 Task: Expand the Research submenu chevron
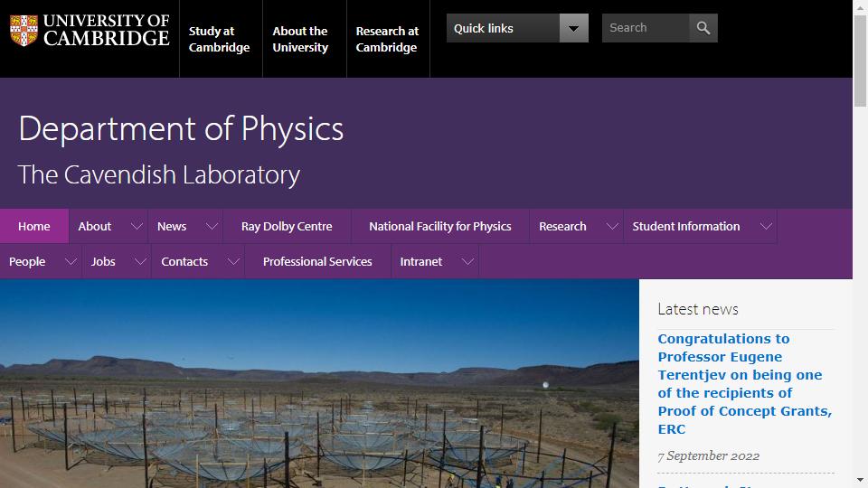(x=612, y=226)
